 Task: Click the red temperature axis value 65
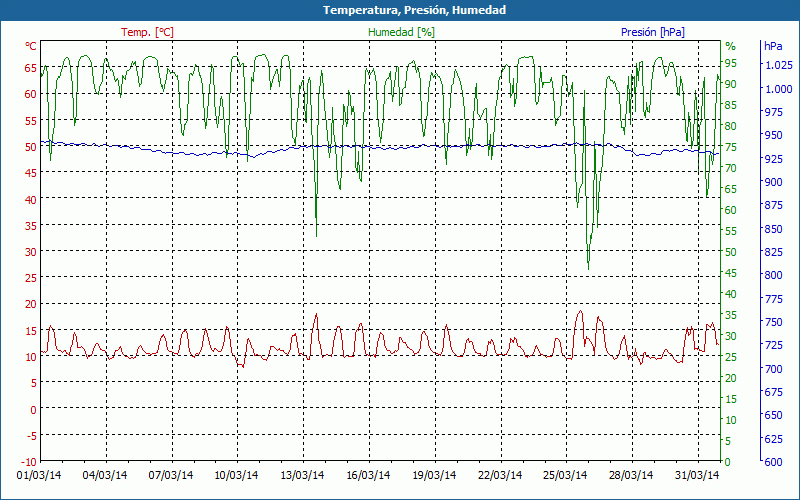click(31, 68)
